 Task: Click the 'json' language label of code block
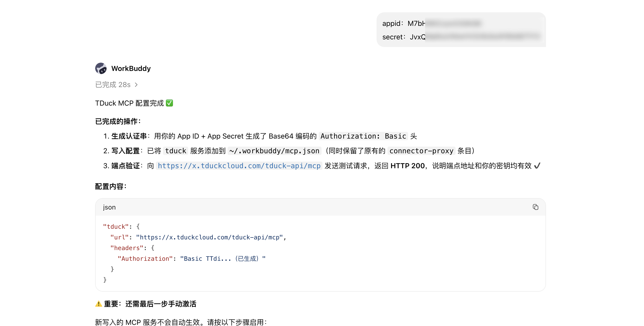(x=109, y=207)
